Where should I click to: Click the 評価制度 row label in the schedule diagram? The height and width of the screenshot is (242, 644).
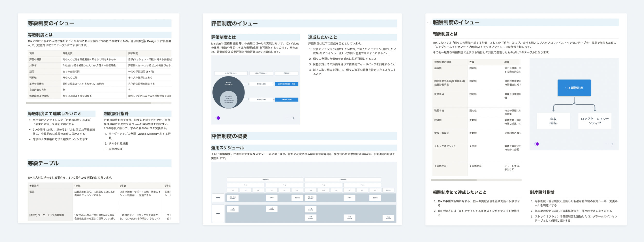click(x=218, y=214)
